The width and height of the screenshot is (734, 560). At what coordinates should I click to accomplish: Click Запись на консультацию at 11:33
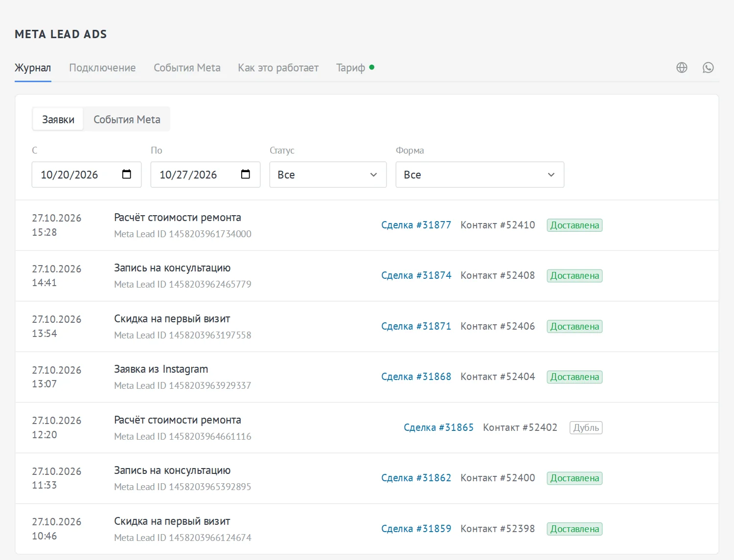point(172,470)
